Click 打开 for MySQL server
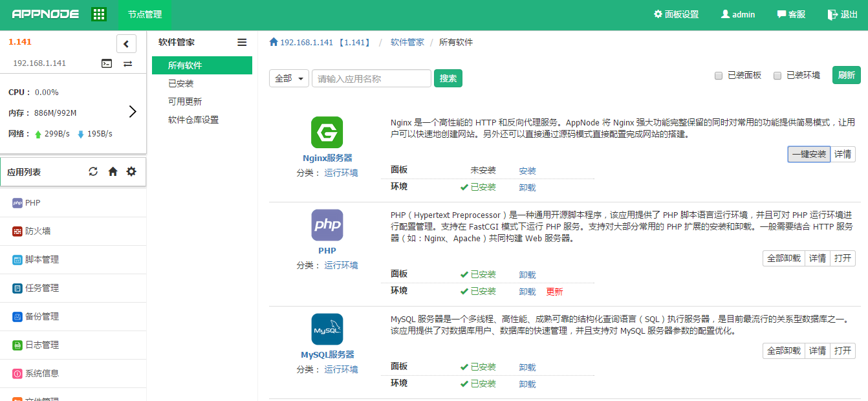This screenshot has width=868, height=401. 843,351
